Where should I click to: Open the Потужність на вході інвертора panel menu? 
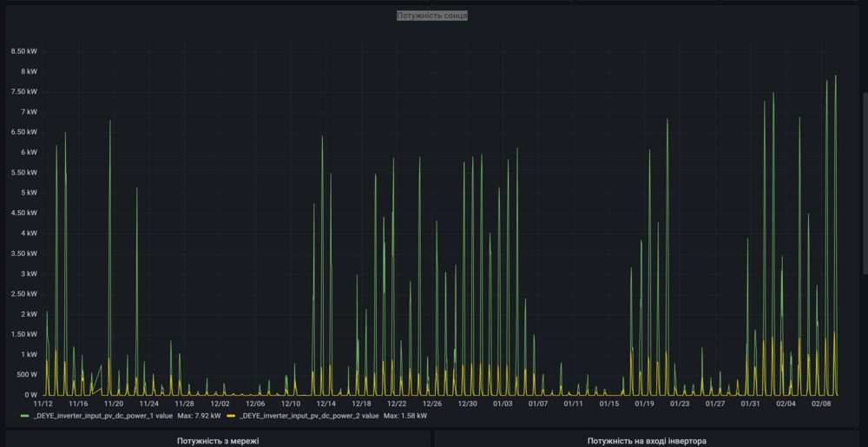pos(647,440)
